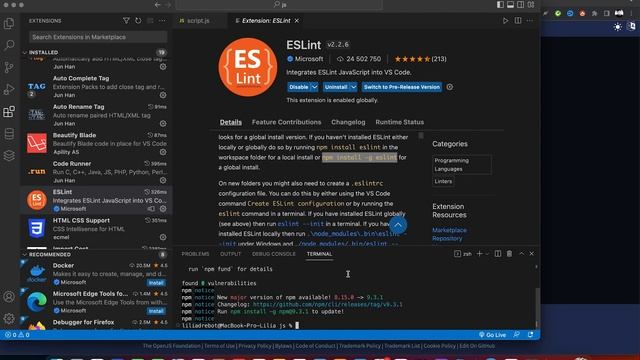Install the Docker extension

click(156, 282)
